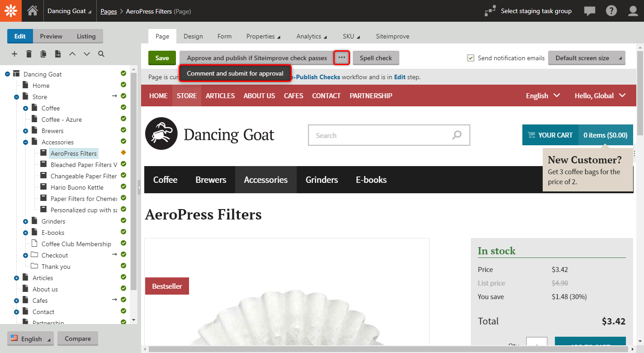Expand the Cafes tree node

(16, 301)
